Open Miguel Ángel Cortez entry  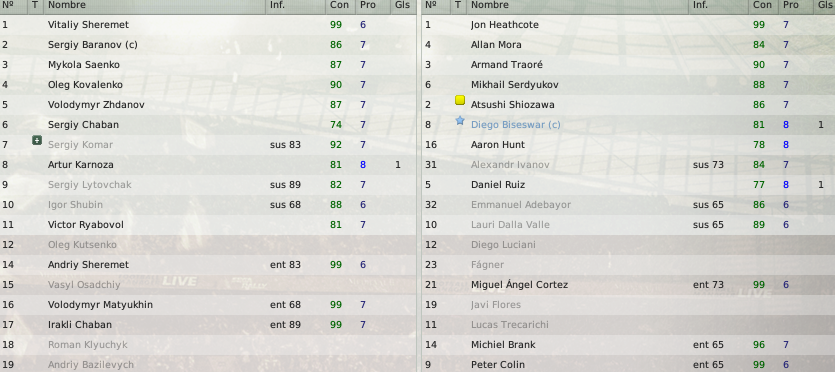point(519,285)
